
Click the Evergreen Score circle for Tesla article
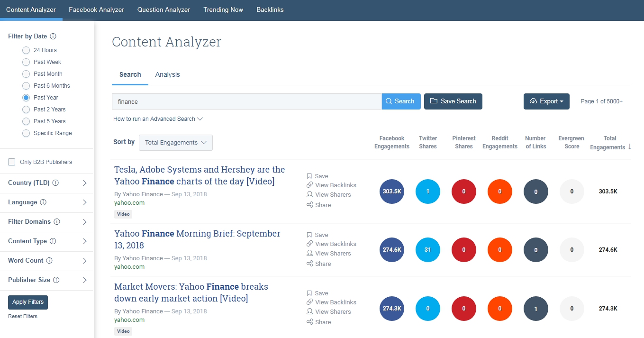point(572,192)
